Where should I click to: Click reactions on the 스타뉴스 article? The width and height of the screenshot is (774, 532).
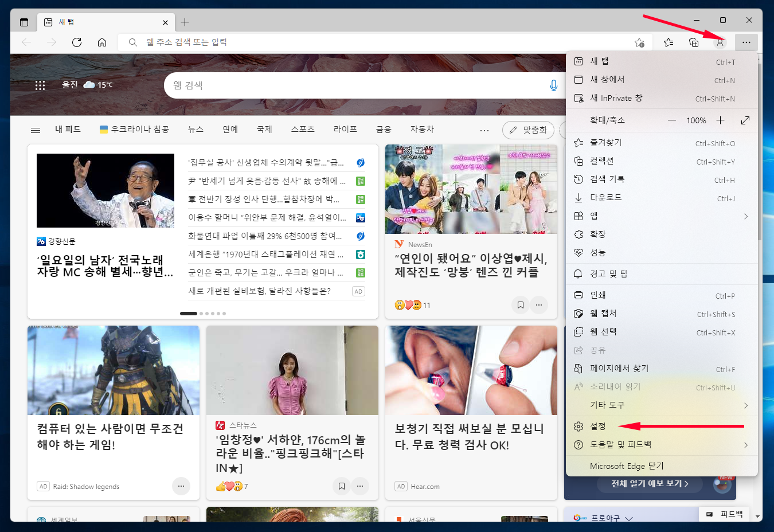click(232, 486)
